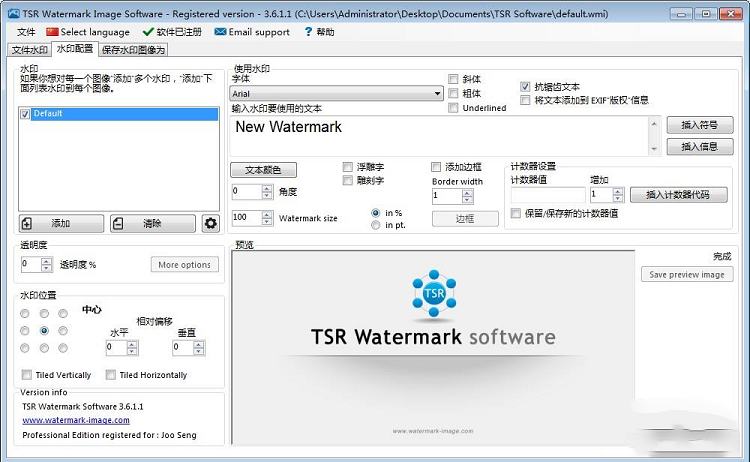Click the 添加 add watermark button
750x462 pixels.
click(x=61, y=223)
